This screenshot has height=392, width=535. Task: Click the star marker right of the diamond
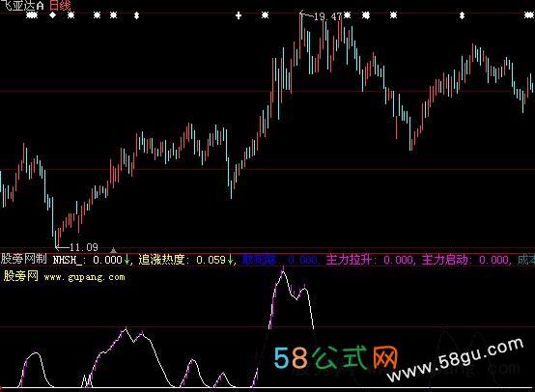point(70,15)
